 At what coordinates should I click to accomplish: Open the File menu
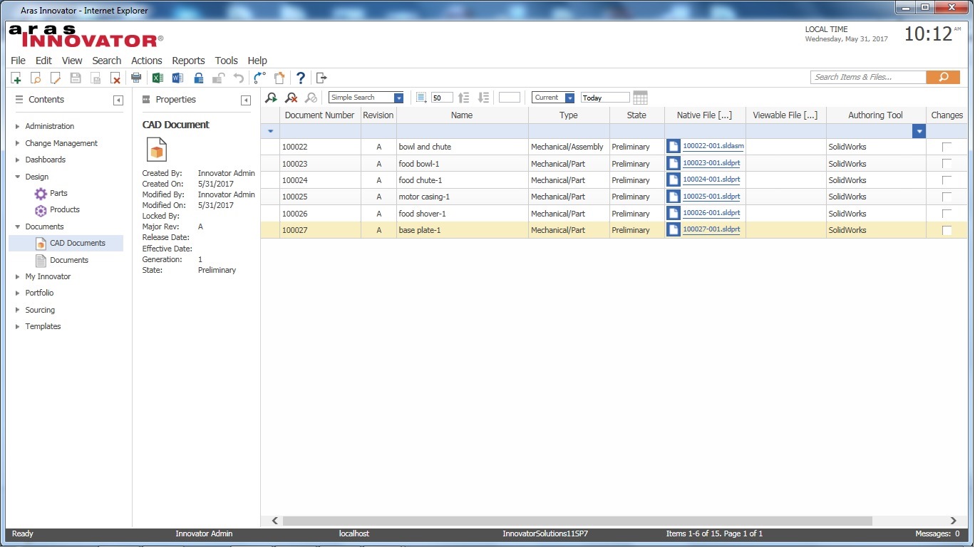click(18, 61)
